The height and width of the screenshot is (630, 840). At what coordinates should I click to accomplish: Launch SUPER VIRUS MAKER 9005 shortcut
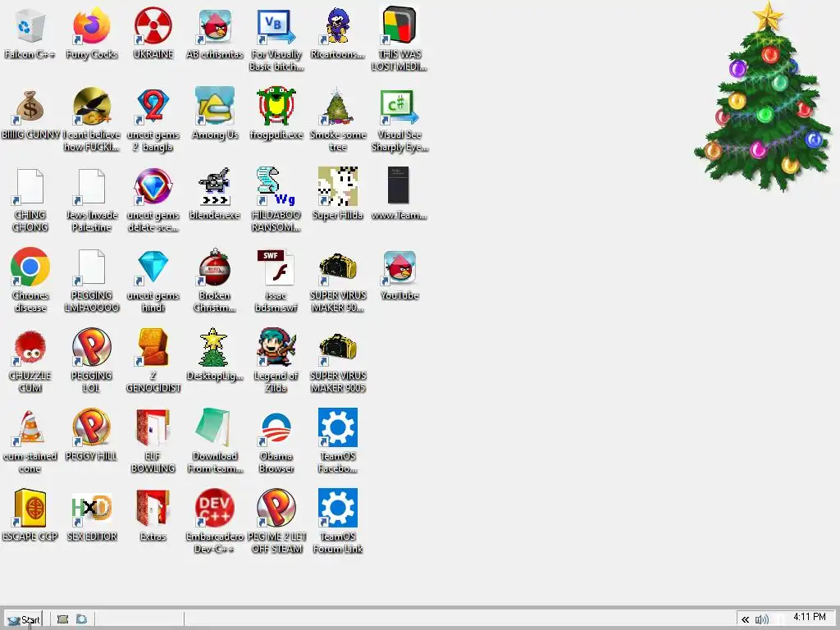click(x=338, y=348)
